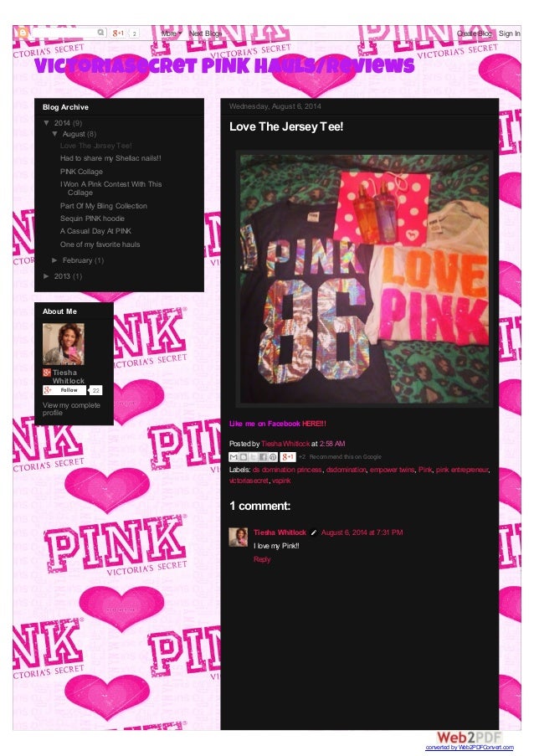This screenshot has width=534, height=756.
Task: Click the search magnifier icon in navbar
Action: tap(100, 33)
